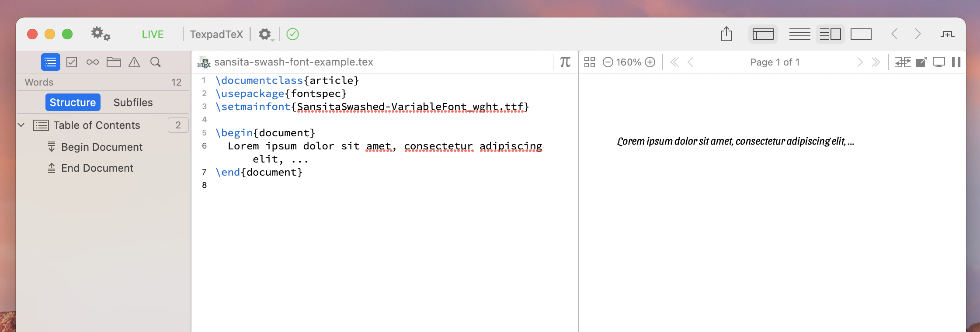980x332 pixels.
Task: Jump to last page of preview
Action: click(876, 62)
